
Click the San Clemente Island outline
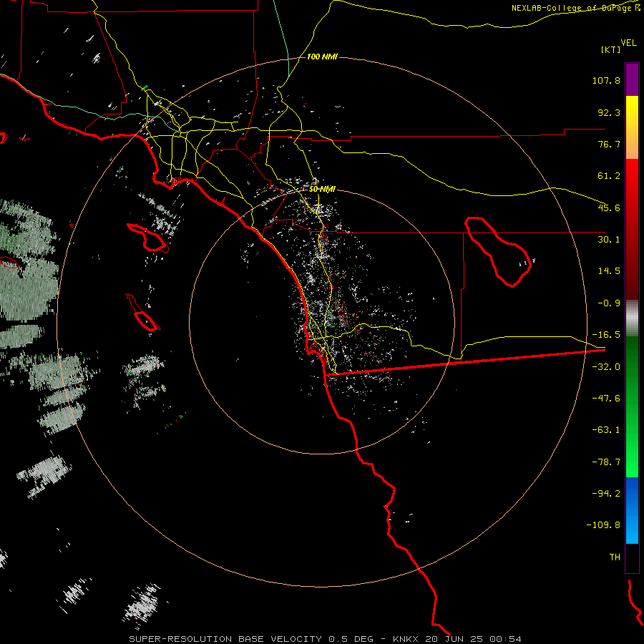[x=143, y=313]
